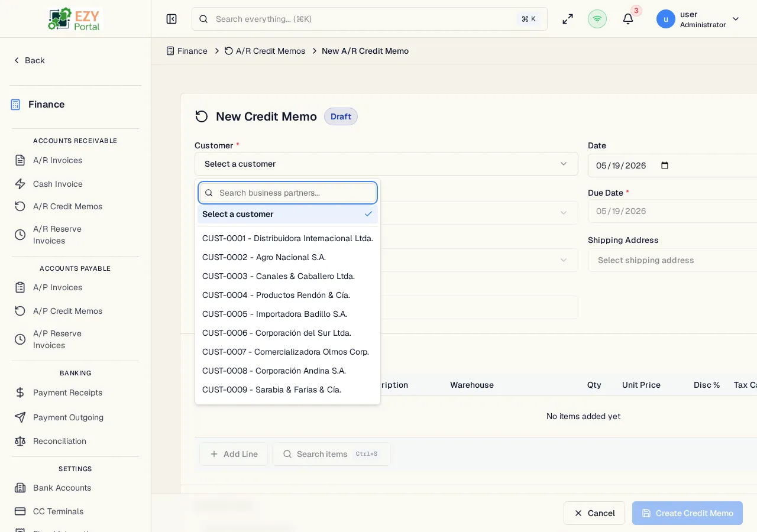The width and height of the screenshot is (757, 532).
Task: Click the EZY Portal logo
Action: click(75, 19)
